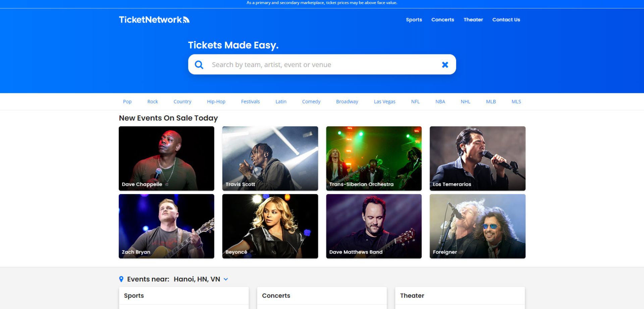Open the Concerts menu in the header
This screenshot has height=309, width=644.
point(442,19)
